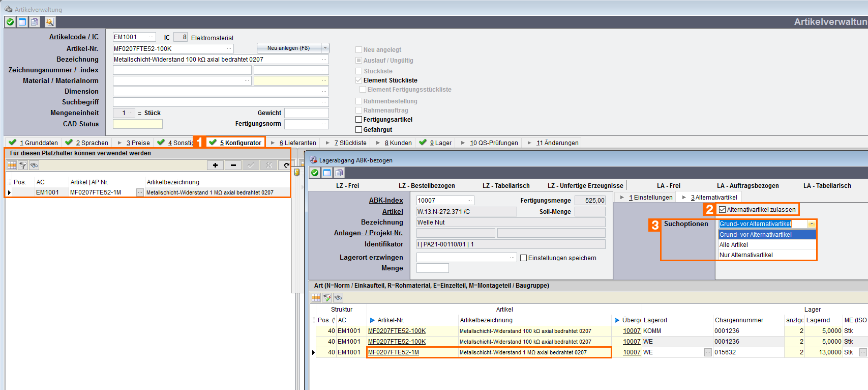
Task: Click copy documents icon in Artikelverwaltung toolbar
Action: tap(35, 22)
